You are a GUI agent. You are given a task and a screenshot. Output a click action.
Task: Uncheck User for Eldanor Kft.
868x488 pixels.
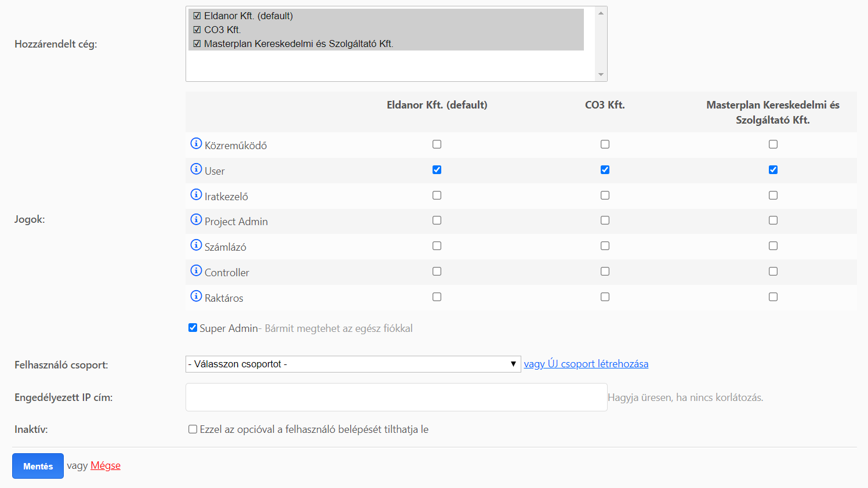coord(437,170)
